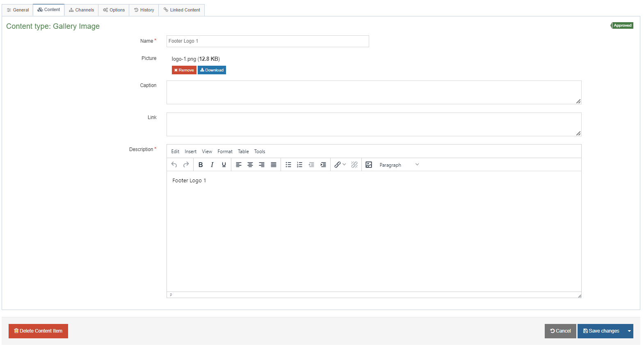Expand the insert link dropdown chevron
This screenshot has height=349, width=644.
coord(344,165)
